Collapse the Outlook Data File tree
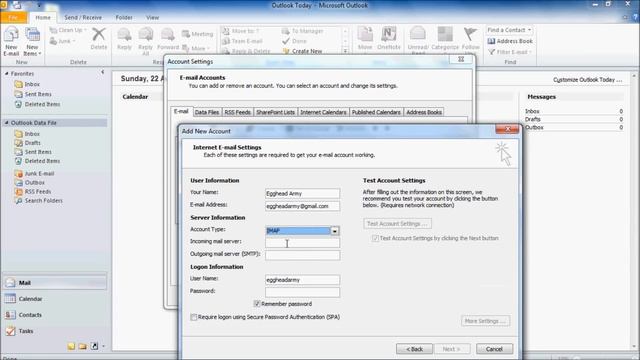 [7, 123]
